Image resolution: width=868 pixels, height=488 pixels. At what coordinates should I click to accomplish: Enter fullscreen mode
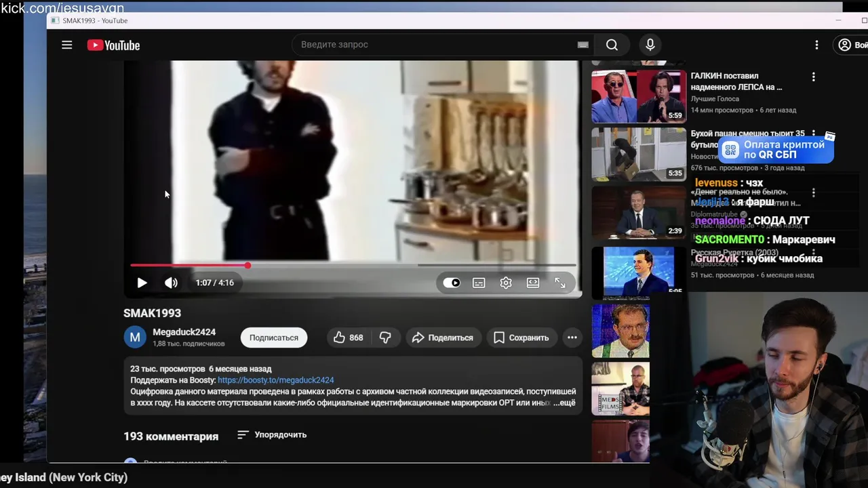coord(560,283)
